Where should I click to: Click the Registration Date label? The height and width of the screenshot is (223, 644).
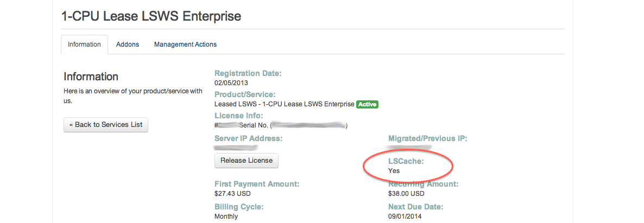[248, 73]
